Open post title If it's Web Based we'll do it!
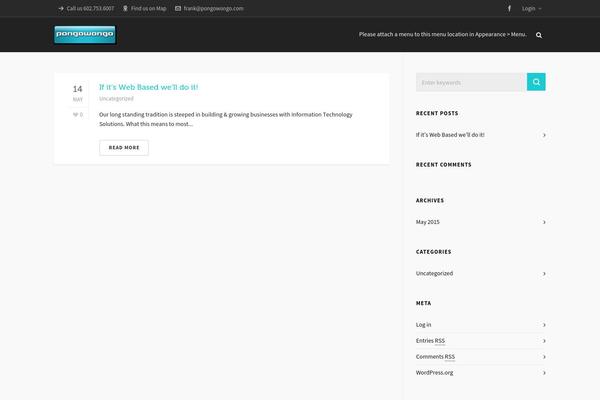This screenshot has width=600, height=400. click(x=148, y=87)
